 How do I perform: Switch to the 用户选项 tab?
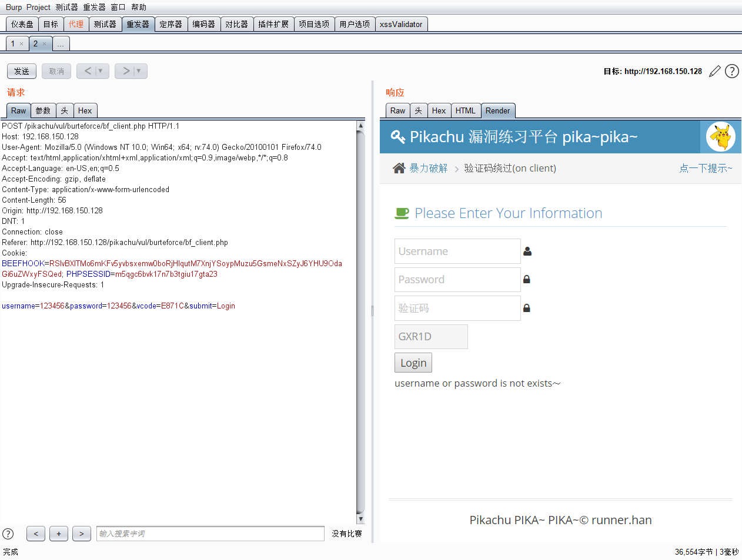[x=355, y=24]
